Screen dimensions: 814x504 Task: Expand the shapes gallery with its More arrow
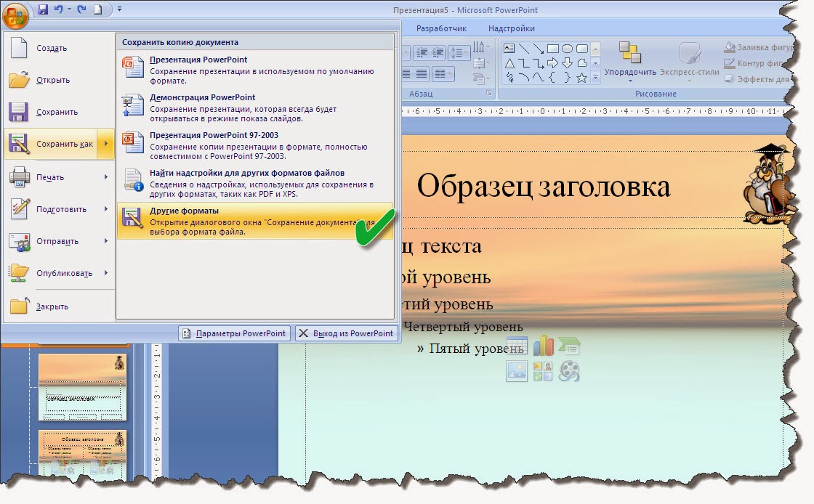(596, 77)
